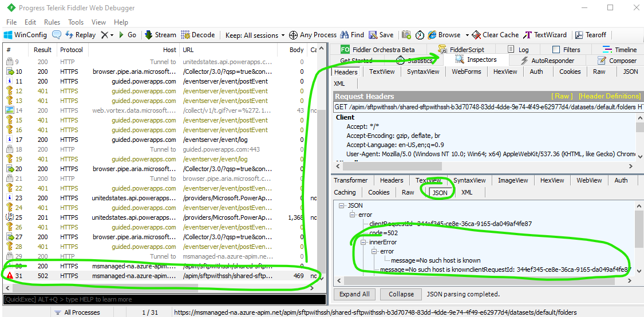This screenshot has height=317, width=644.
Task: Collapse the innerError node
Action: tap(363, 242)
